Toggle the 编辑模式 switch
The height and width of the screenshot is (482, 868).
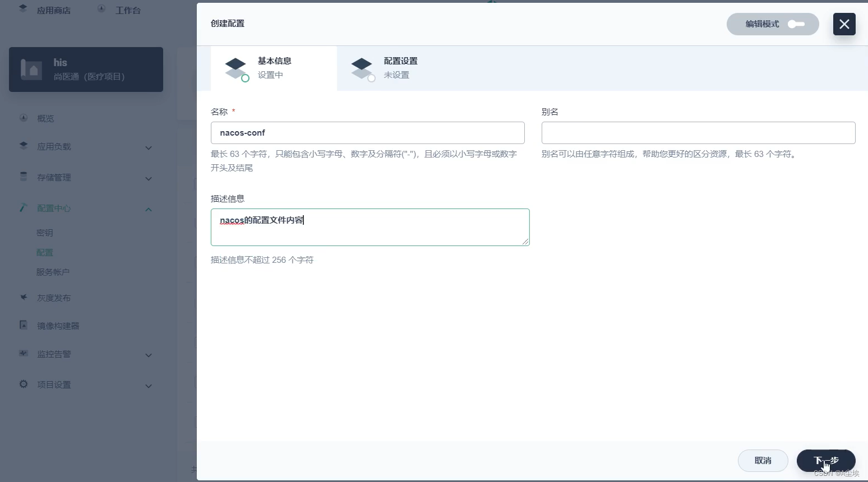click(x=796, y=24)
